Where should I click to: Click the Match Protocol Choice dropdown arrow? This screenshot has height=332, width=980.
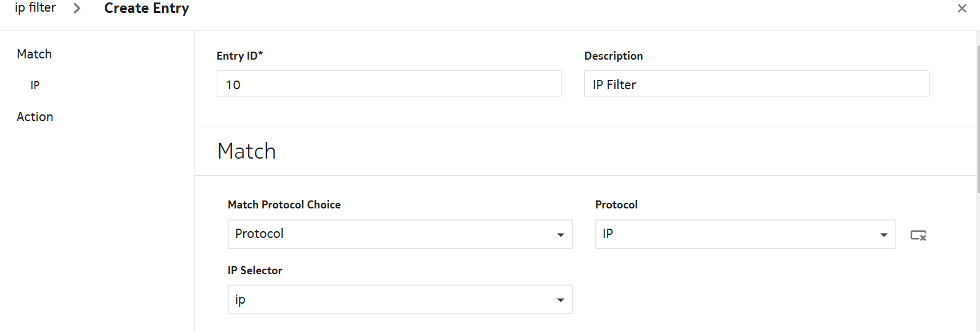(x=560, y=235)
